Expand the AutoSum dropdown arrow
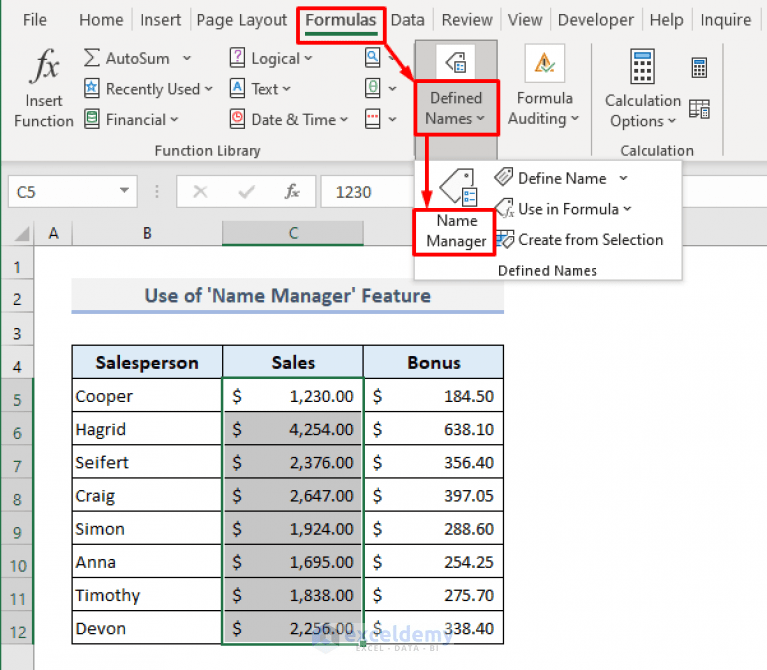This screenshot has height=670, width=767. click(187, 58)
